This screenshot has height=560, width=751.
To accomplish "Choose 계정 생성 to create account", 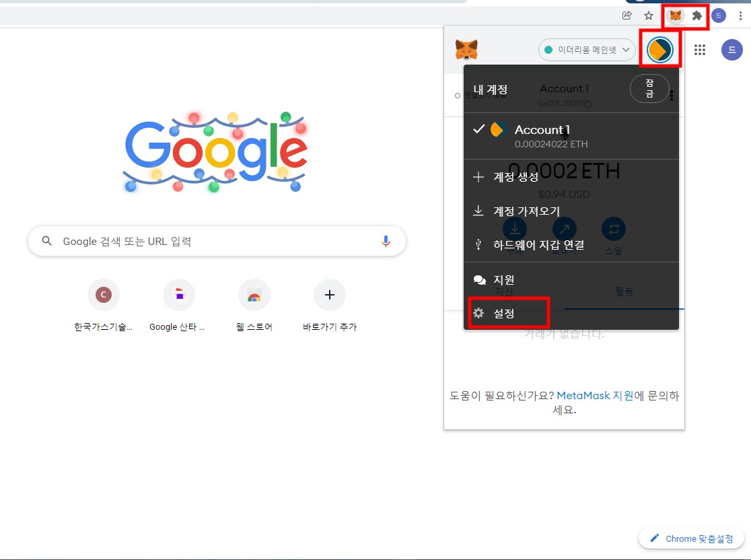I will click(x=571, y=177).
